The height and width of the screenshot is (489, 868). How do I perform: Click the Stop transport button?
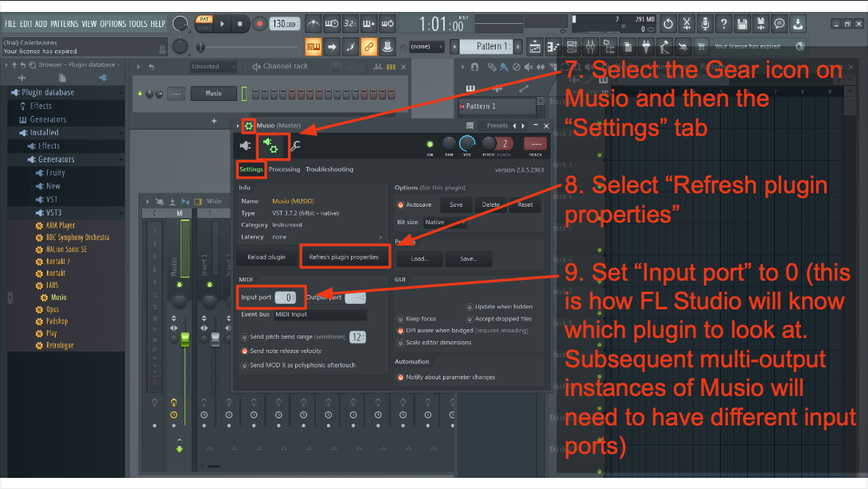click(x=239, y=24)
